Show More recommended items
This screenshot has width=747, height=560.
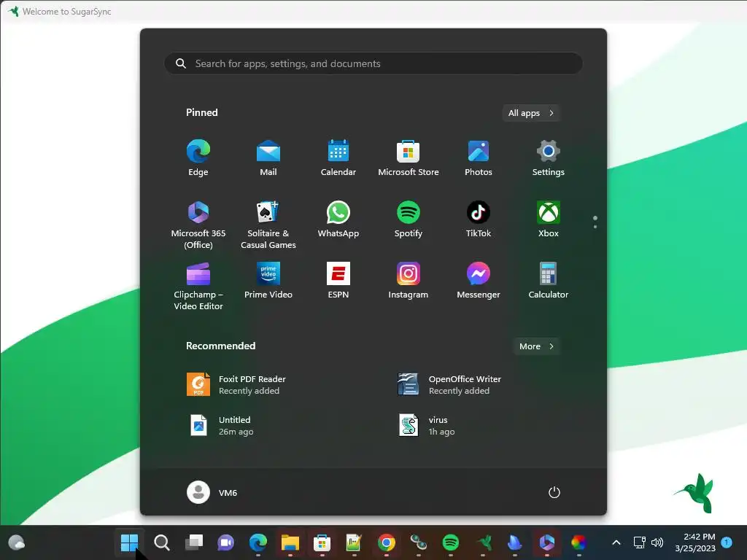pos(536,346)
